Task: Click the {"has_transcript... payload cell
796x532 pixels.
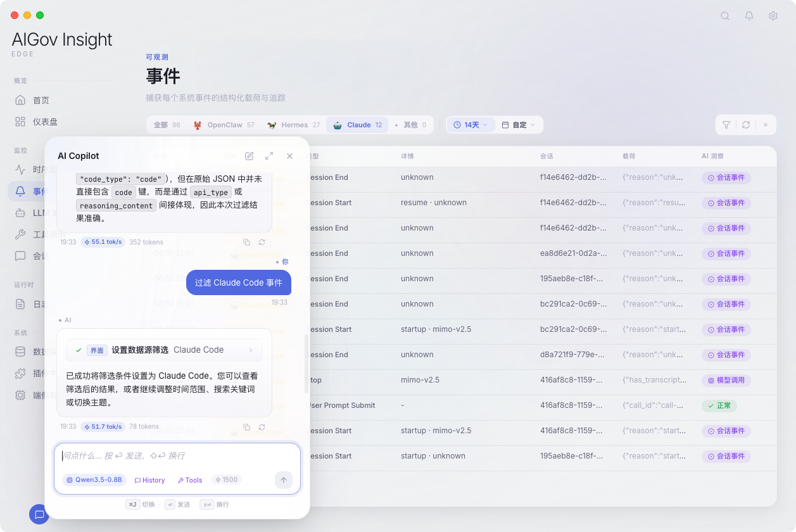Action: click(x=655, y=380)
